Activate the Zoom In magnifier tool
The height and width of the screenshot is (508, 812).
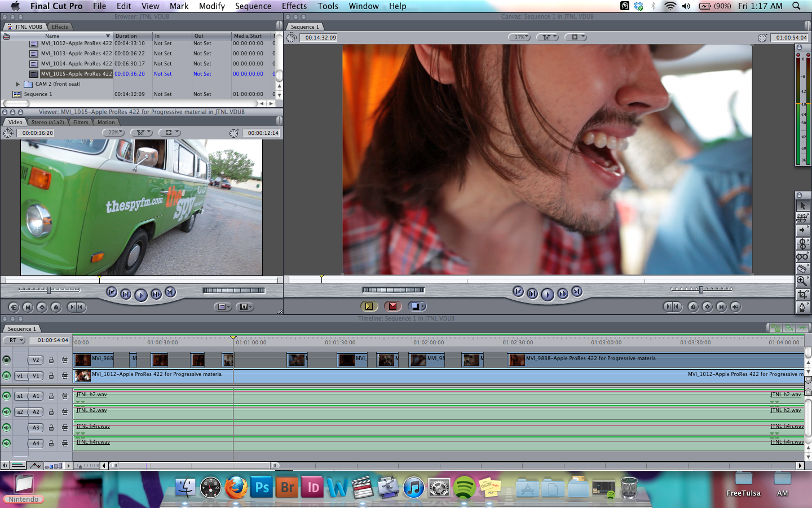pos(802,281)
